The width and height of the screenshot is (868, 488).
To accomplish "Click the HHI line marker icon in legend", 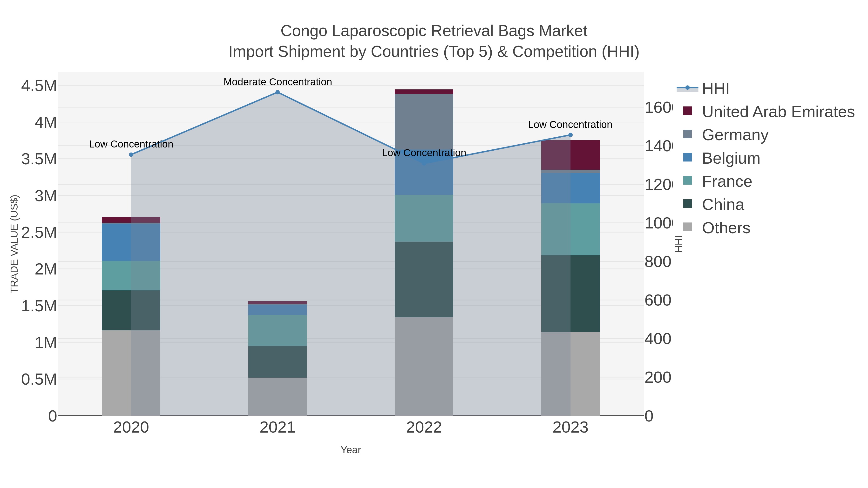I will [x=687, y=88].
